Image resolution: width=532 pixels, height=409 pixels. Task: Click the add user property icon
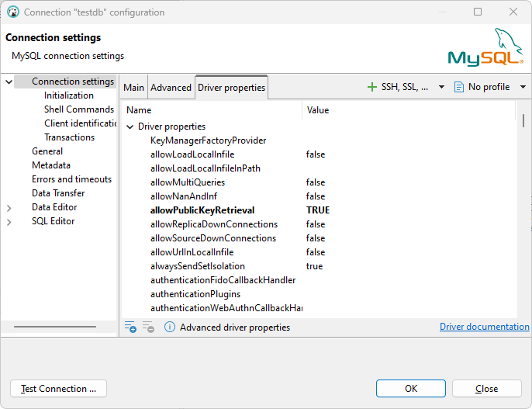[130, 328]
